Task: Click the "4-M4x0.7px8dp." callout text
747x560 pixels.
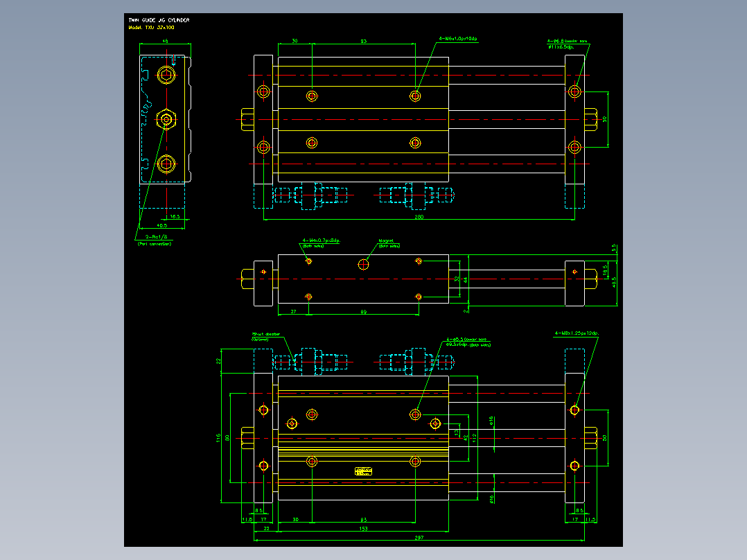Action: 321,240
